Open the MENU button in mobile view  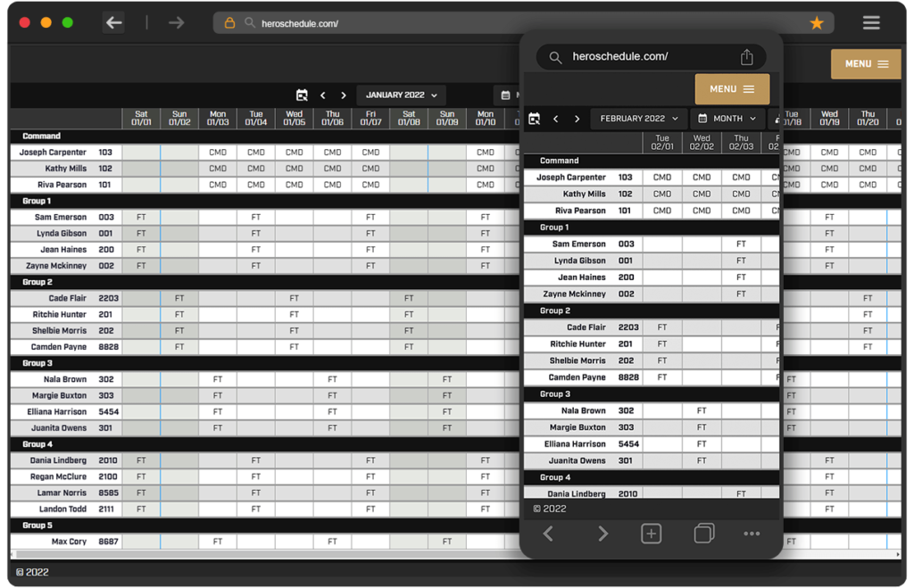coord(731,88)
